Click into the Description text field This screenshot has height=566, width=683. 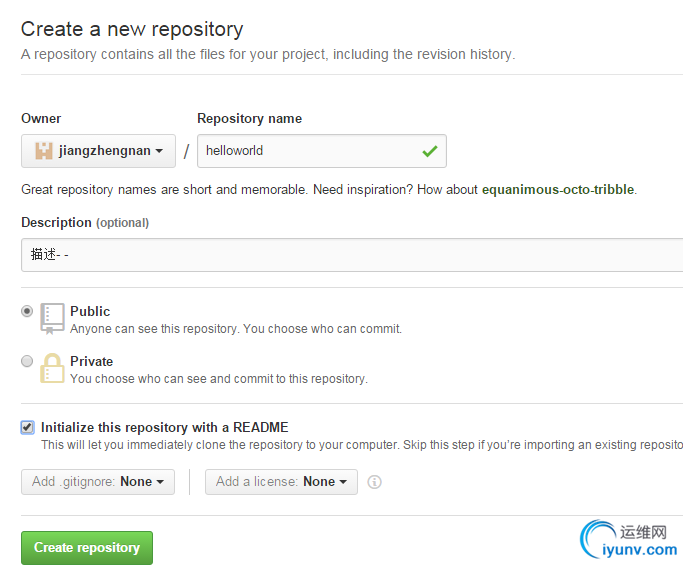pyautogui.click(x=350, y=255)
